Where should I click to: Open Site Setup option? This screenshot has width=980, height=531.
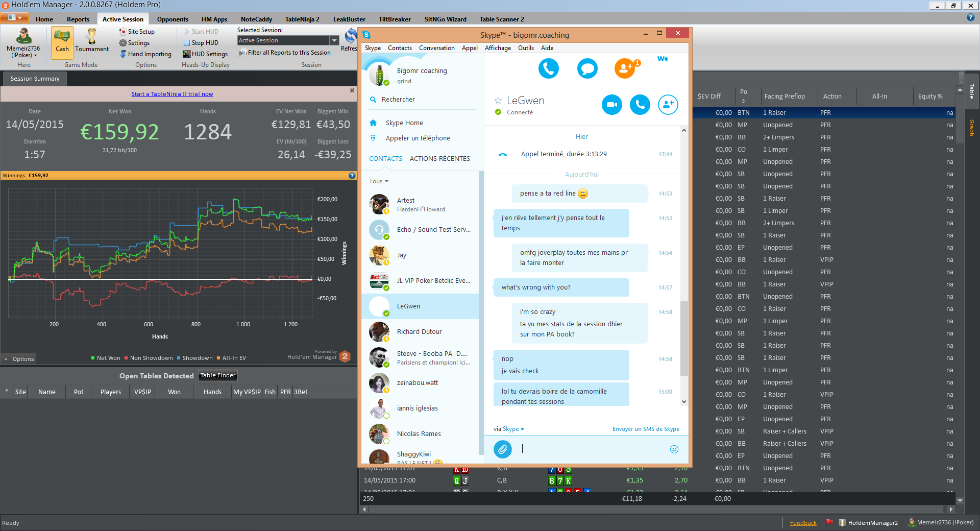(137, 32)
